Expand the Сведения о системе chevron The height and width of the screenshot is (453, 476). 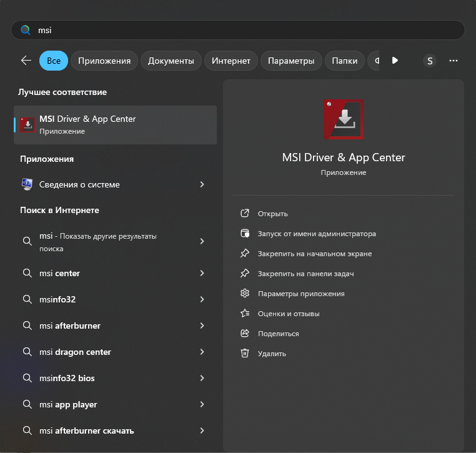tap(202, 184)
